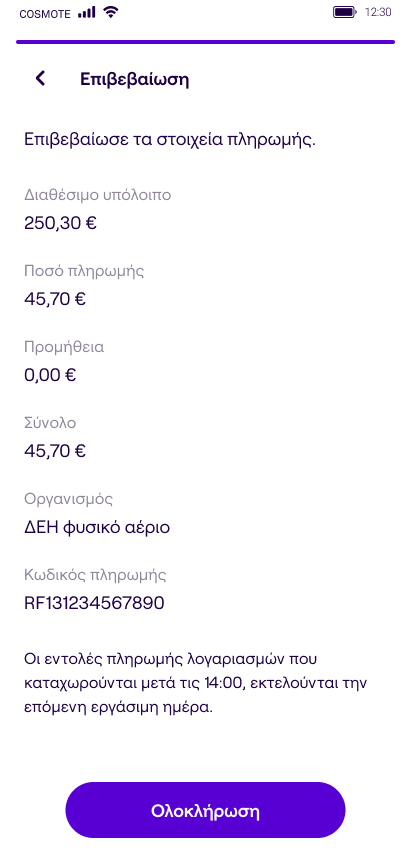The image size is (411, 862).
Task: Select payment code RF131234567890
Action: [x=94, y=604]
